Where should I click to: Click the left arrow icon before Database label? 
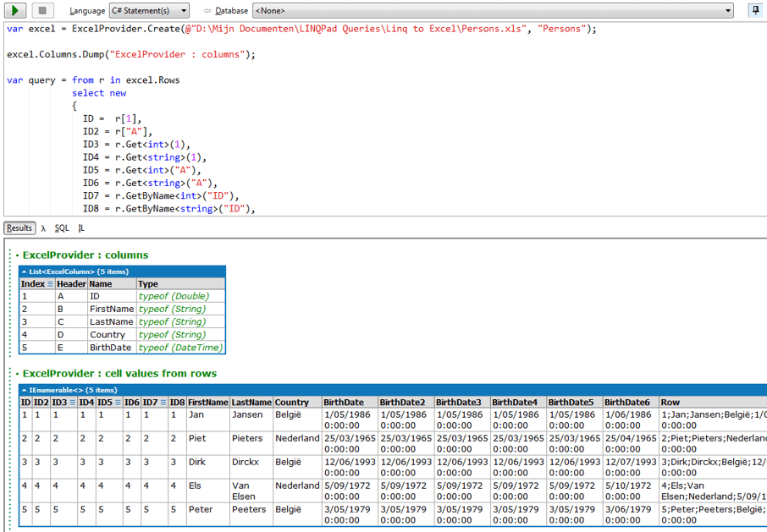207,11
